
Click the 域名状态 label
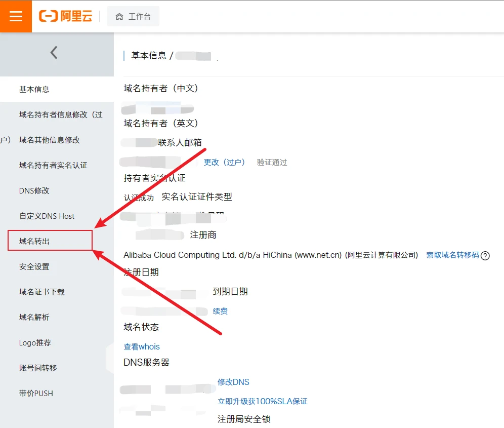(141, 327)
